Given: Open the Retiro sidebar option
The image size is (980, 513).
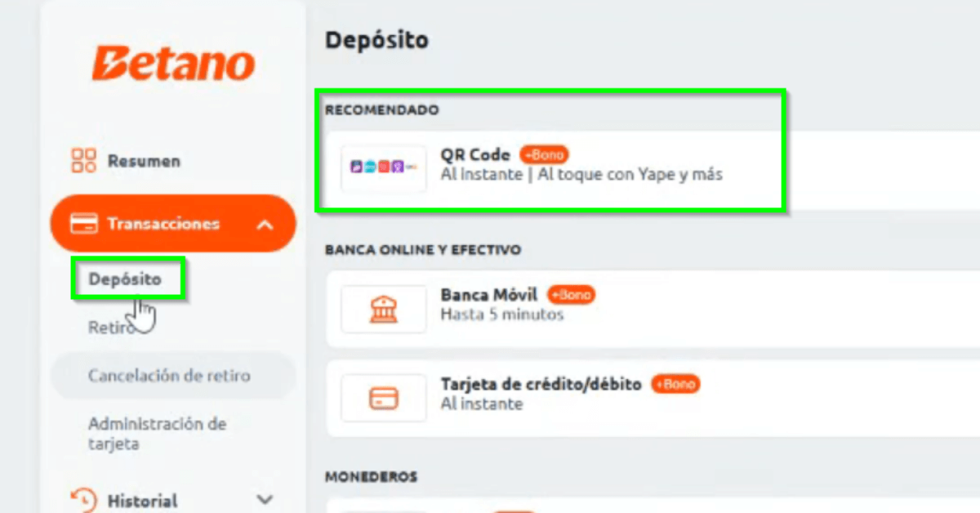Looking at the screenshot, I should (111, 328).
